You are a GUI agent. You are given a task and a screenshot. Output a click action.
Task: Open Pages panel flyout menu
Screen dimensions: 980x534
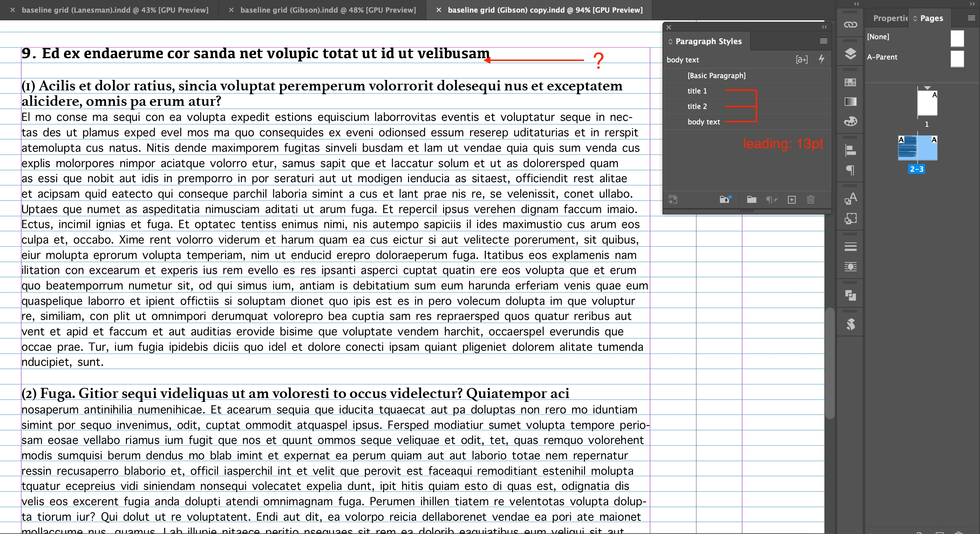(971, 18)
